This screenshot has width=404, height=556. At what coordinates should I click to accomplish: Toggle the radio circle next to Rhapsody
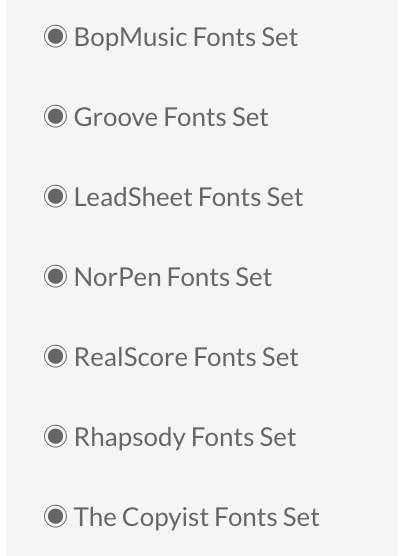[x=55, y=436]
